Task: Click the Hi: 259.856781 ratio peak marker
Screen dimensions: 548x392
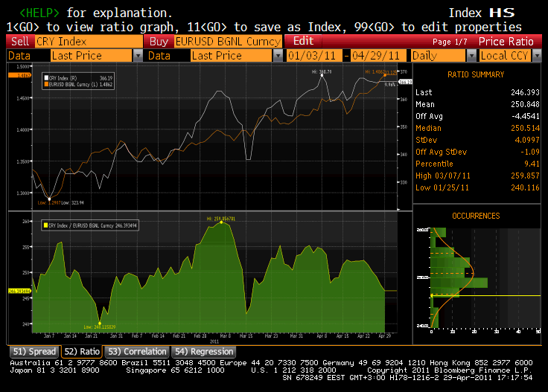Action: point(221,222)
